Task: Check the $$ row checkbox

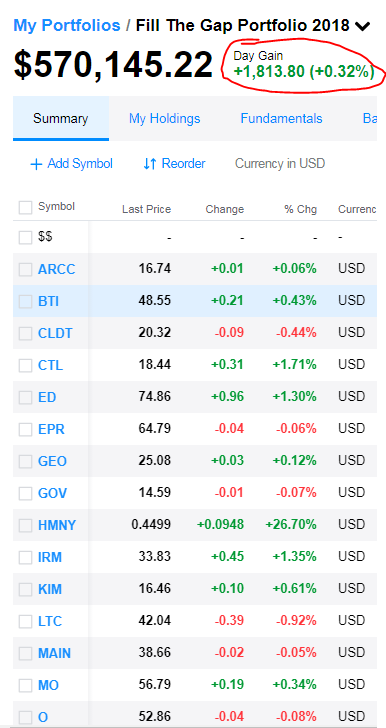Action: (x=25, y=238)
